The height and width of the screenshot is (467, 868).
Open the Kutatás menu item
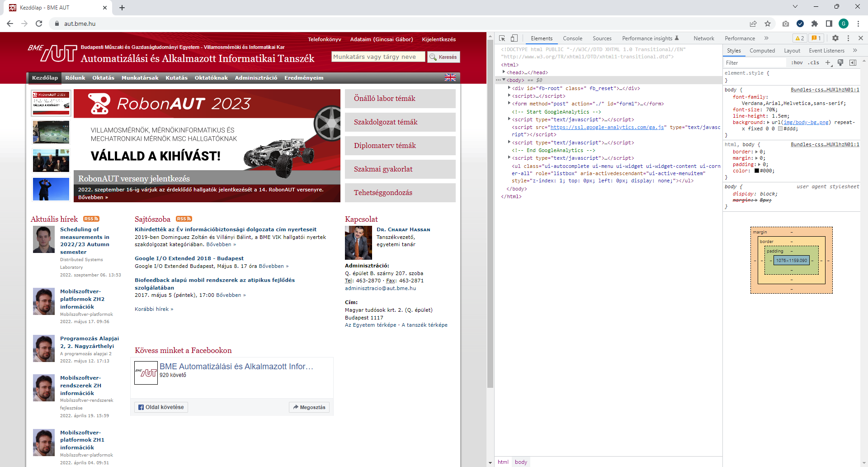click(176, 78)
